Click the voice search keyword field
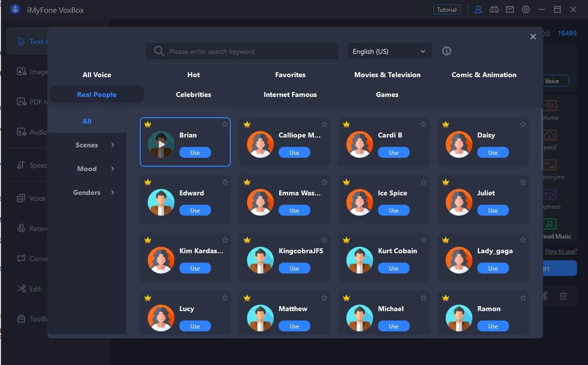Screen dimensions: 588x365 click(242, 51)
